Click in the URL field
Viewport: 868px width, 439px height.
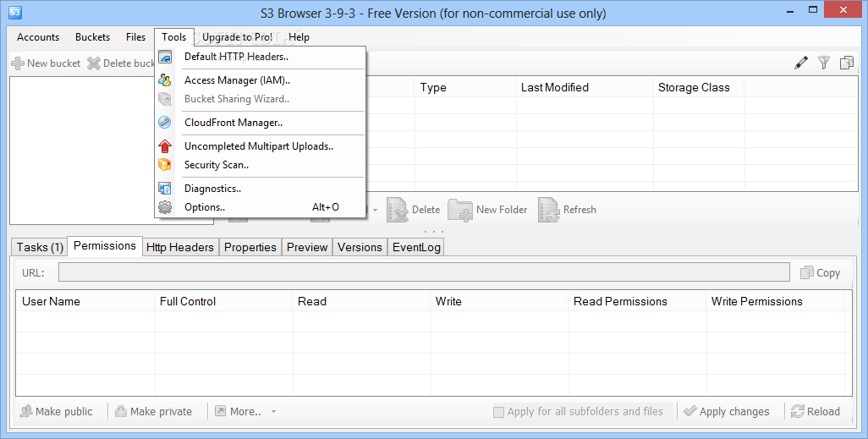pos(424,272)
